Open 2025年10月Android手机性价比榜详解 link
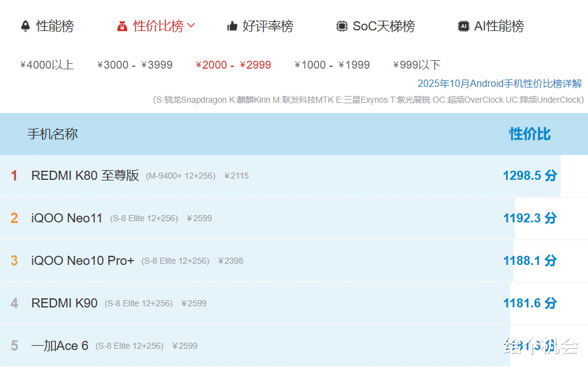 500,84
